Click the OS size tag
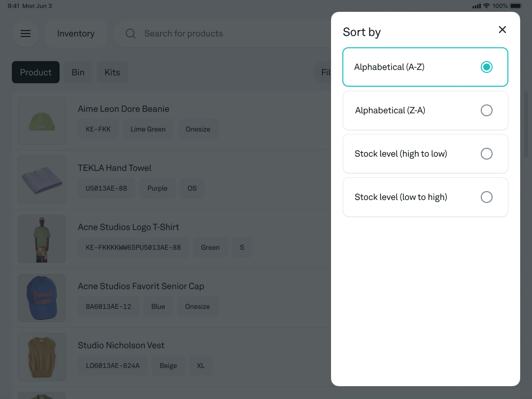The width and height of the screenshot is (532, 399). click(192, 188)
